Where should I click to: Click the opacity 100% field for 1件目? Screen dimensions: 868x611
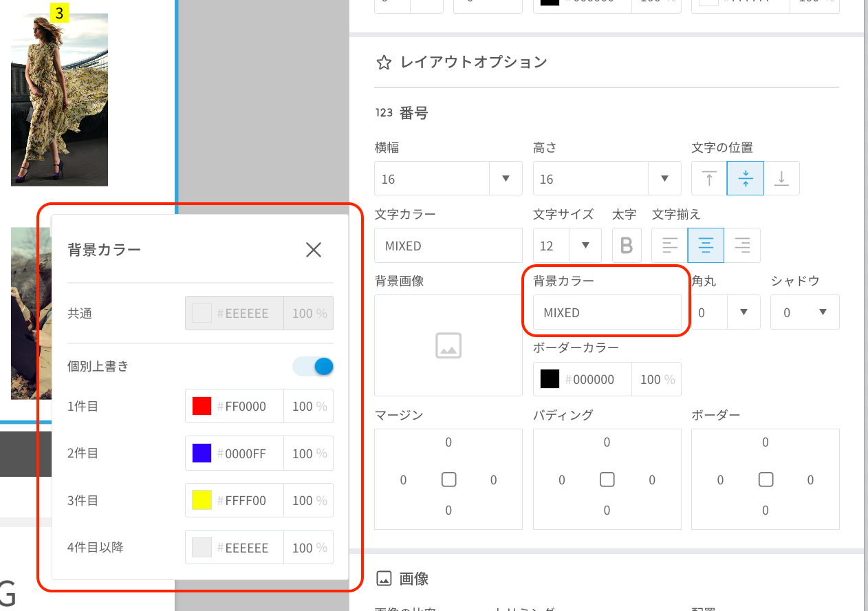point(309,406)
